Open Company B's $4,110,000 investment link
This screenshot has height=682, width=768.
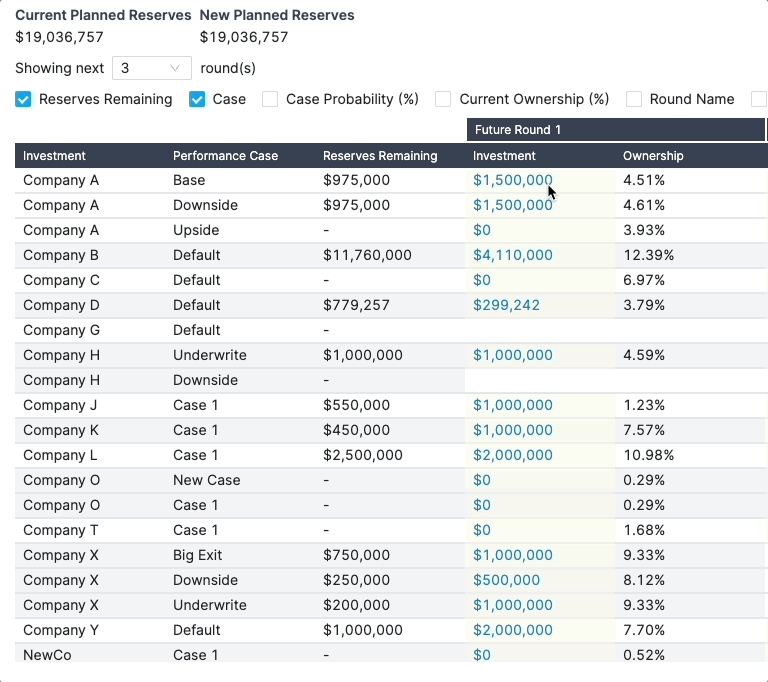pos(512,255)
